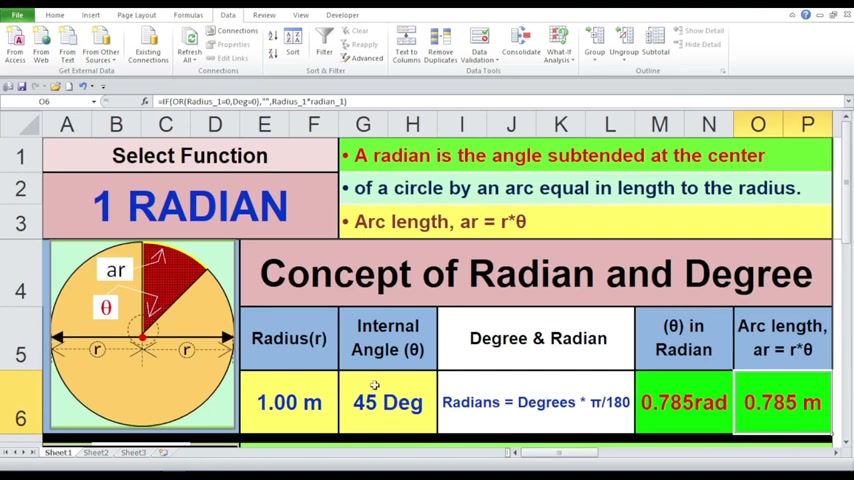
Task: Minimize the ribbon with the caret icon
Action: (792, 15)
